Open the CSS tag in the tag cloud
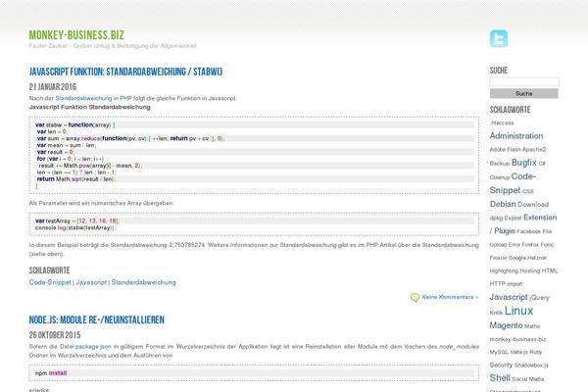Viewport: 588px width, 392px height. click(x=527, y=191)
